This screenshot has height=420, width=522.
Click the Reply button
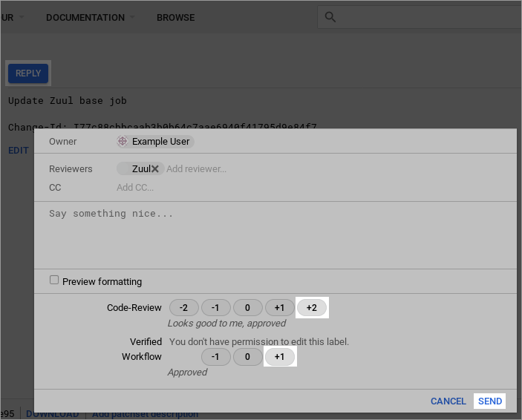pos(28,73)
